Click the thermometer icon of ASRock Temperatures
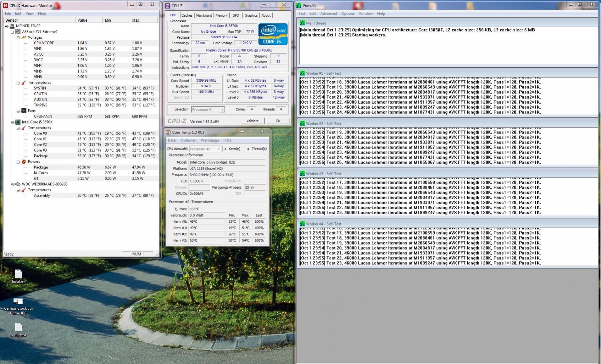 pos(24,83)
